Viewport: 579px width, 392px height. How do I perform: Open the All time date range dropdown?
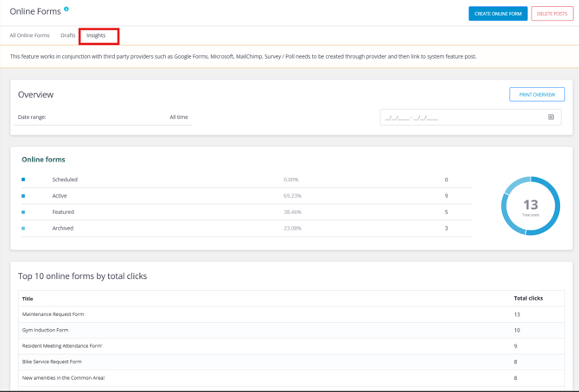[103, 117]
